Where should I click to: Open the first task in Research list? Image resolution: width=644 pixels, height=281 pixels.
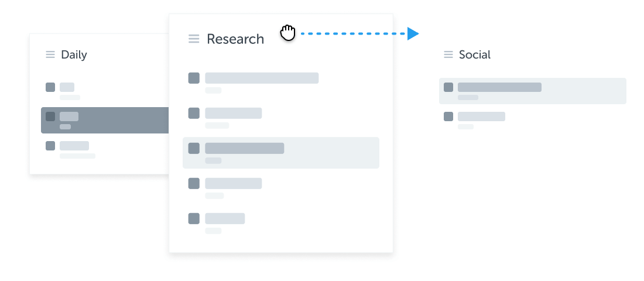pyautogui.click(x=262, y=78)
